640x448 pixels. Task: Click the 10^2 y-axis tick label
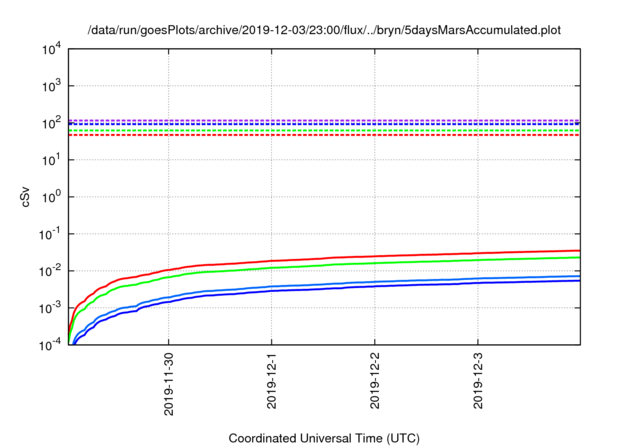tap(51, 123)
